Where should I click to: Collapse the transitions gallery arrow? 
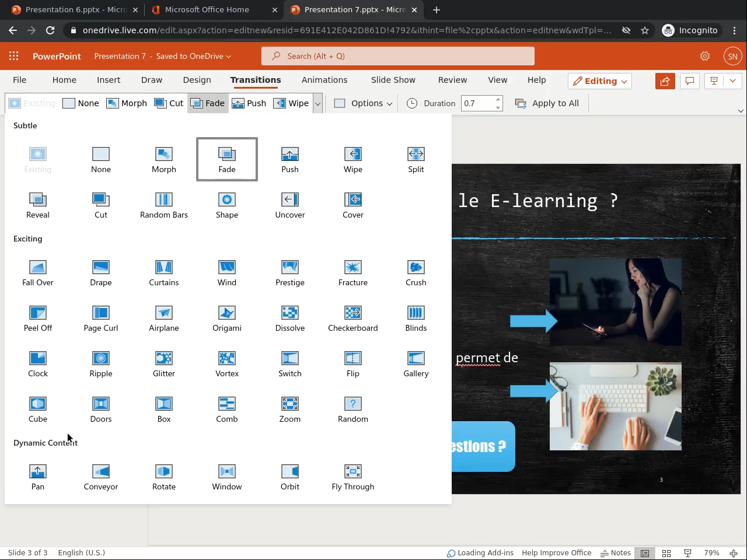click(317, 104)
